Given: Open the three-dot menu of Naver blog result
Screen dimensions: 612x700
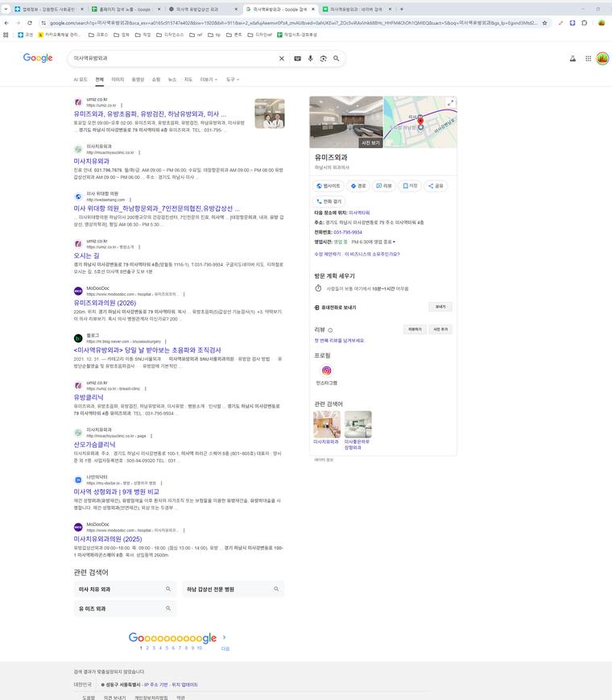Looking at the screenshot, I should coord(166,342).
